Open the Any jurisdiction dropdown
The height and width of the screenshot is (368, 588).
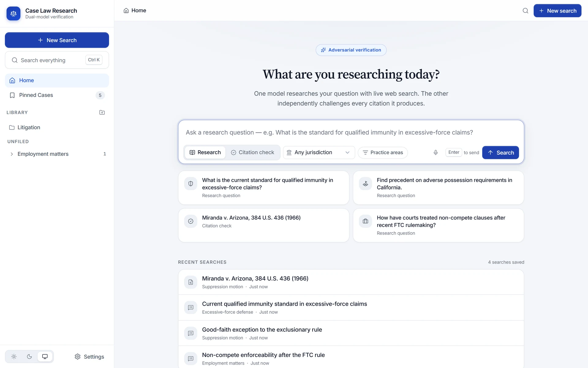(319, 152)
